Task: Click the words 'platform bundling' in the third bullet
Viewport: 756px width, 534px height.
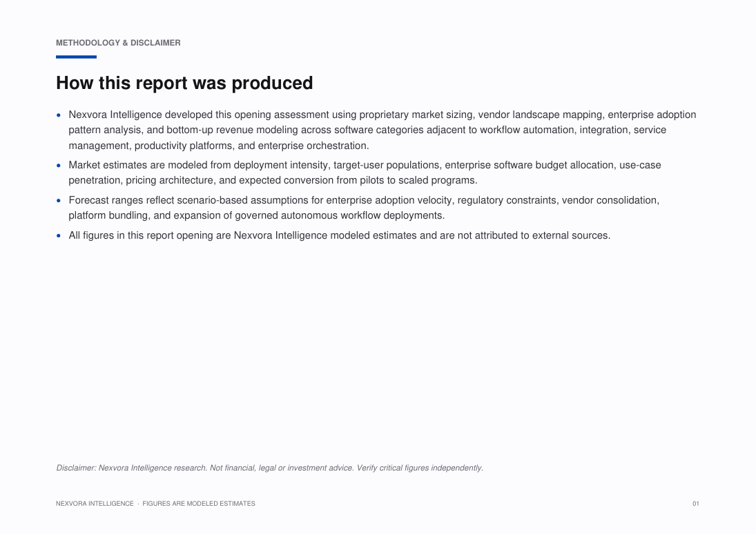Action: tap(108, 215)
